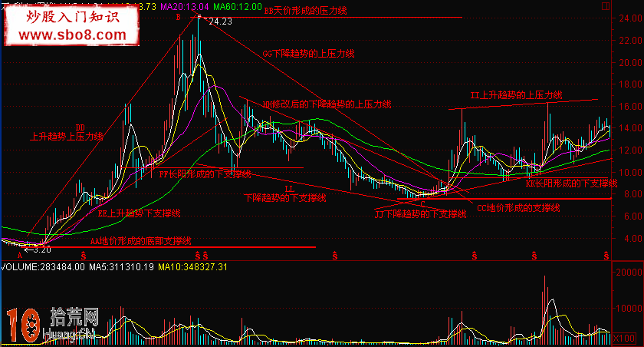Click the 14.00 price axis value
The image size is (644, 347).
pos(631,128)
